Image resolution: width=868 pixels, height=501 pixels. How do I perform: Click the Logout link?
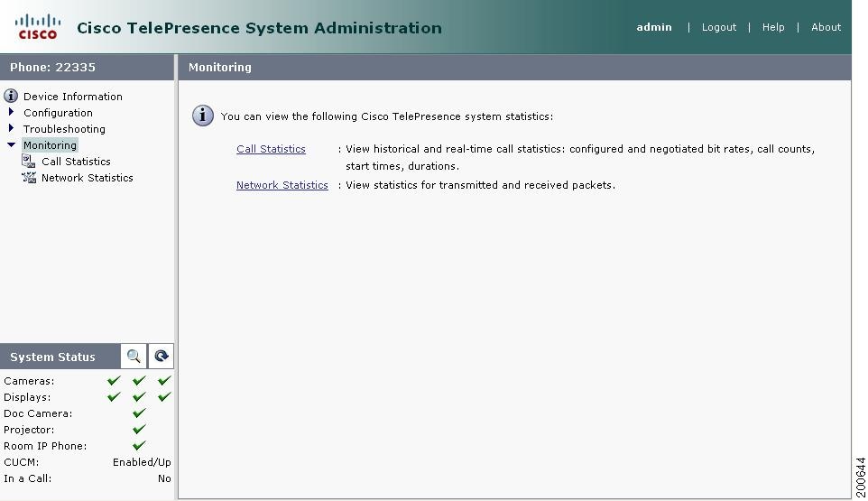click(x=718, y=27)
